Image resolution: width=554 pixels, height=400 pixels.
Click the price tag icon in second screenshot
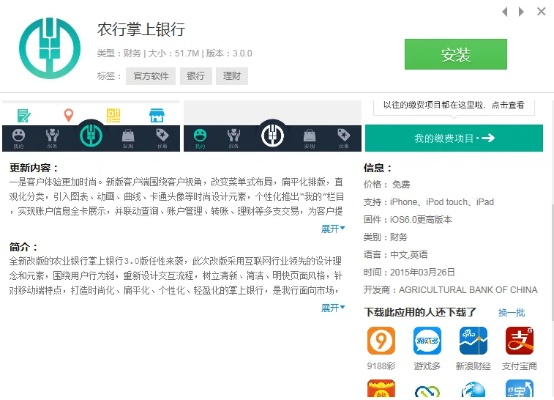(x=344, y=135)
